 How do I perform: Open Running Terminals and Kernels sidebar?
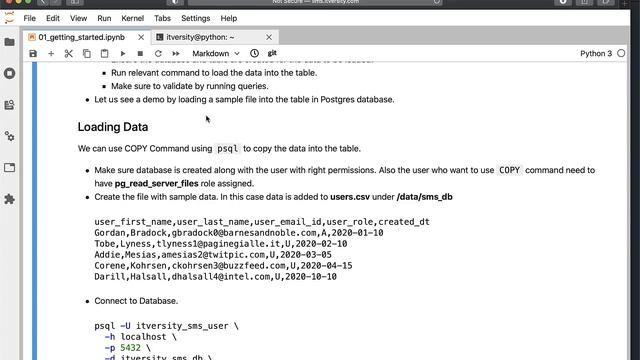pyautogui.click(x=9, y=73)
